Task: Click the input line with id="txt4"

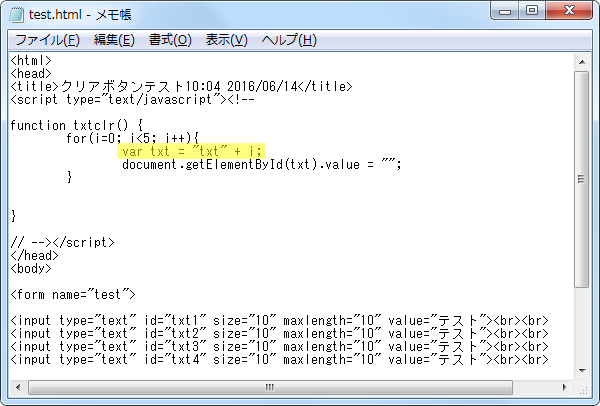Action: pyautogui.click(x=279, y=360)
